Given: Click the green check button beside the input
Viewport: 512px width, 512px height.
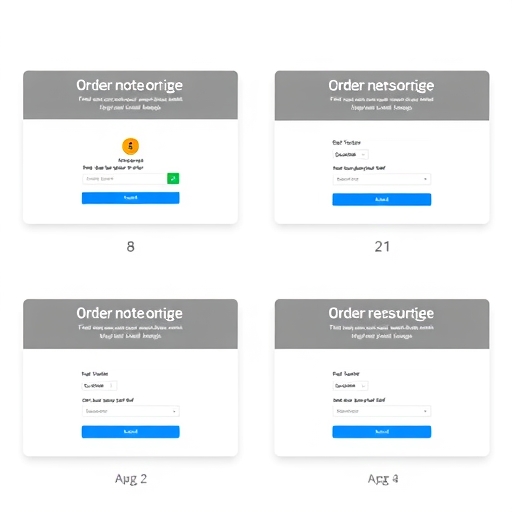Looking at the screenshot, I should [x=173, y=179].
